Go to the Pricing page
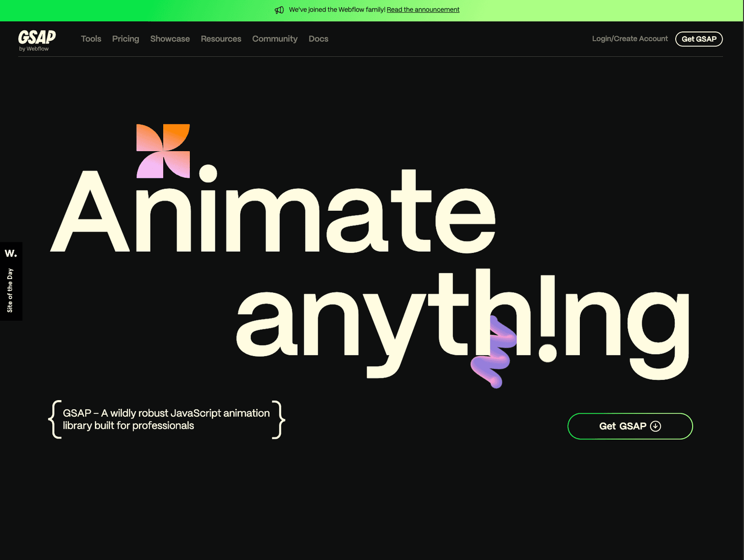This screenshot has width=744, height=560. tap(125, 39)
